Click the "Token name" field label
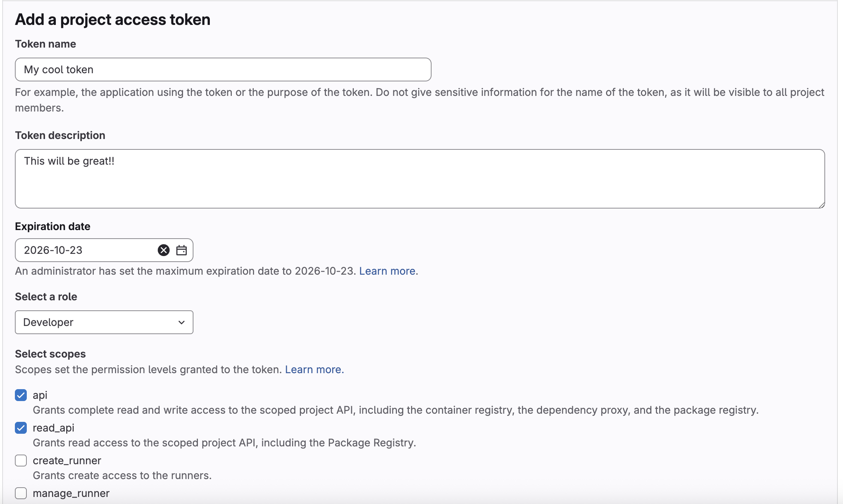The width and height of the screenshot is (843, 504). click(x=45, y=44)
